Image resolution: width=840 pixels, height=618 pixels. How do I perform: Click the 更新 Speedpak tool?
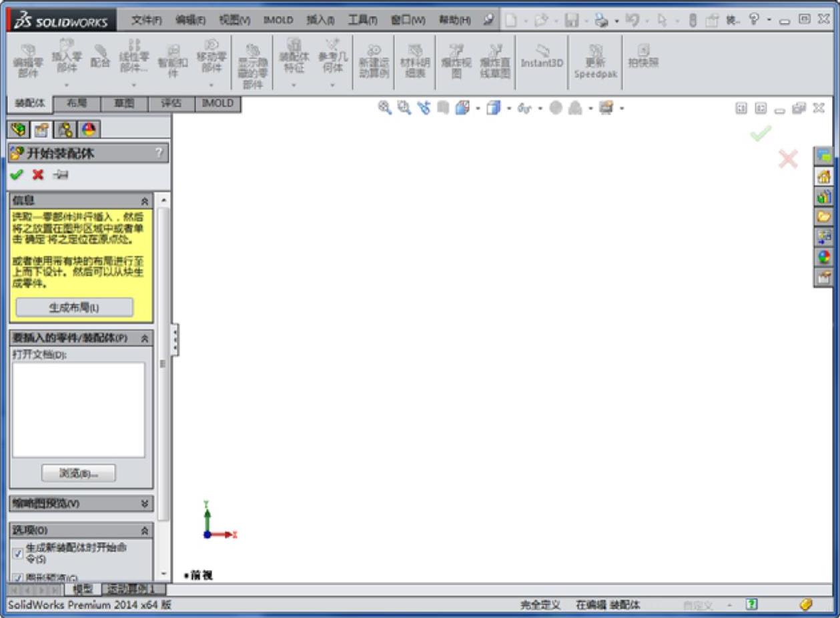coord(596,61)
